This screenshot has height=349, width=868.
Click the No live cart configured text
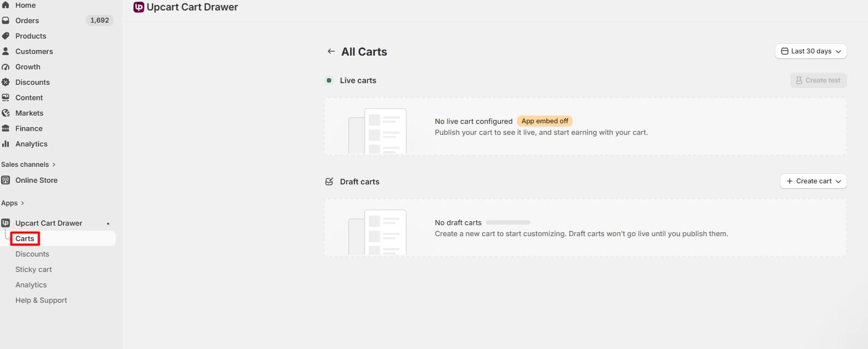(x=473, y=121)
